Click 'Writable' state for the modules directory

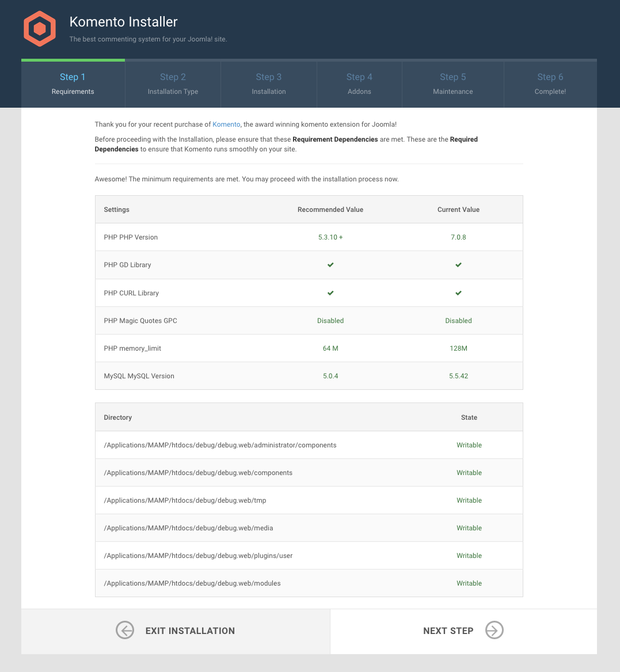pos(469,583)
